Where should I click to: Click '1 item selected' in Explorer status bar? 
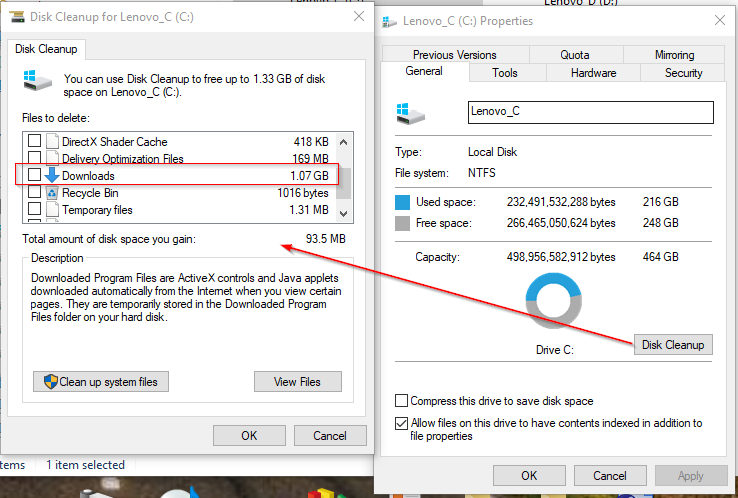pyautogui.click(x=85, y=465)
